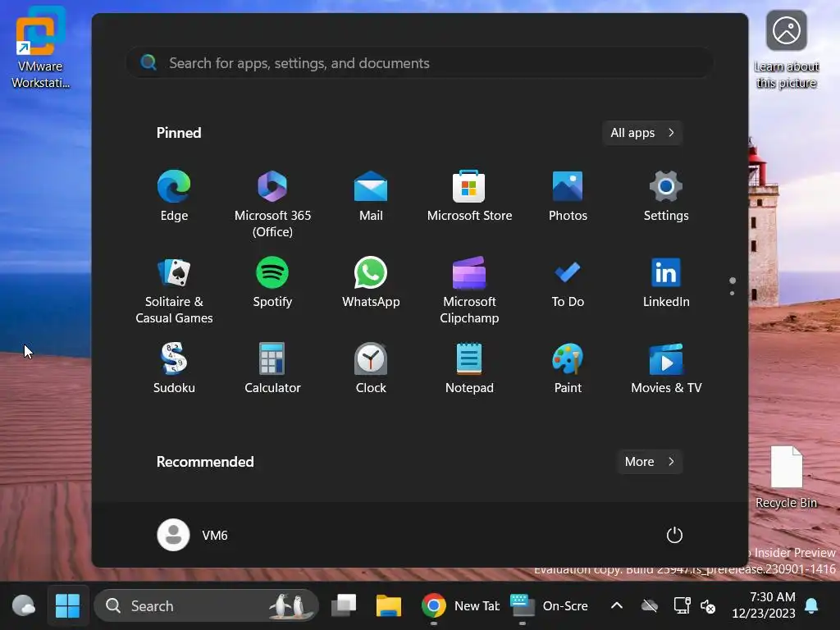Launch Microsoft 365 (Office)

pos(272,203)
